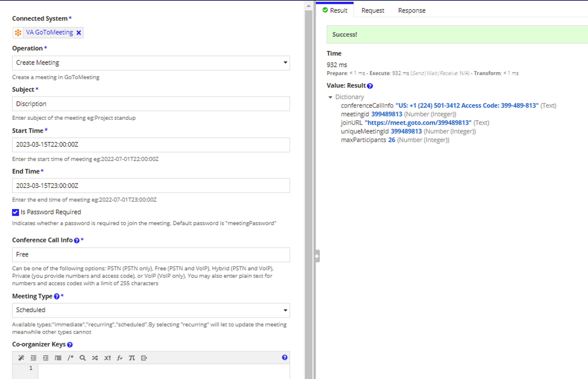Viewport: 588px width, 379px height.
Task: Open the Operation dropdown showing Create Meeting
Action: (151, 63)
